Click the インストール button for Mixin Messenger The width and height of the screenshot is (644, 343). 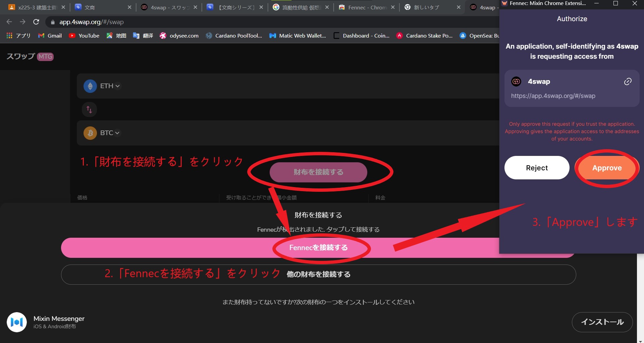coord(602,322)
